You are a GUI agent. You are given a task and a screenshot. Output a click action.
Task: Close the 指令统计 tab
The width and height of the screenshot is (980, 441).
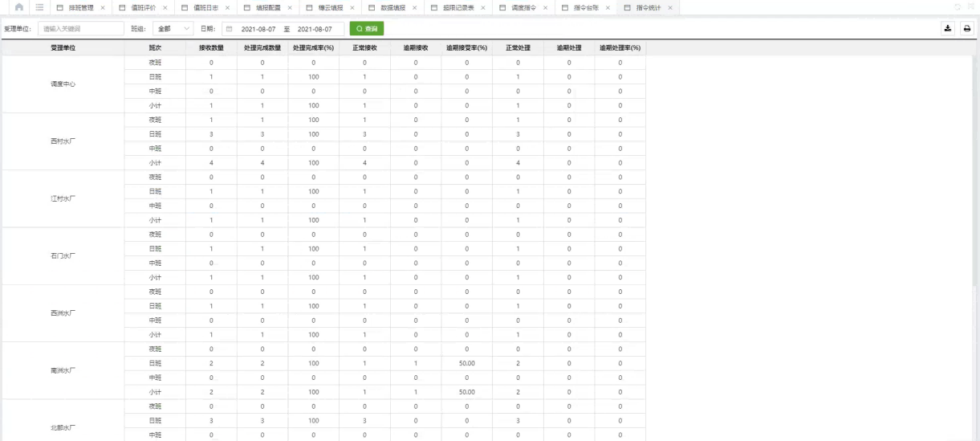tap(670, 8)
